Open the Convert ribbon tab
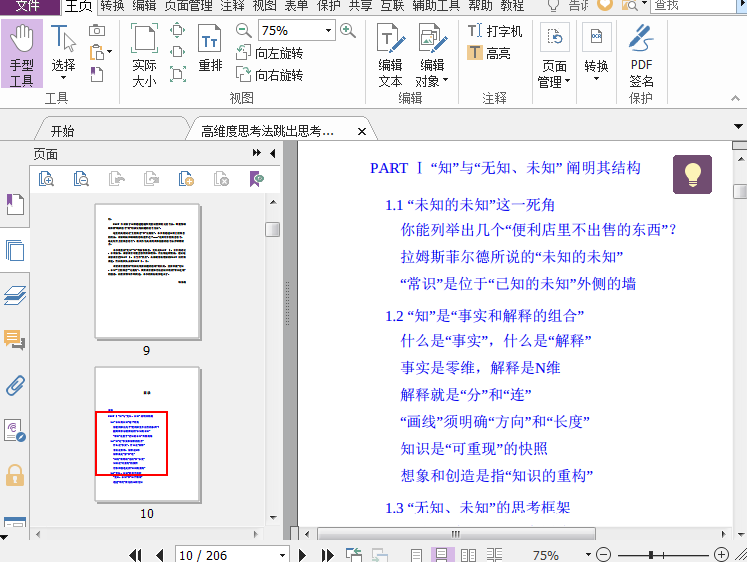Viewport: 747px width, 562px height. (112, 6)
